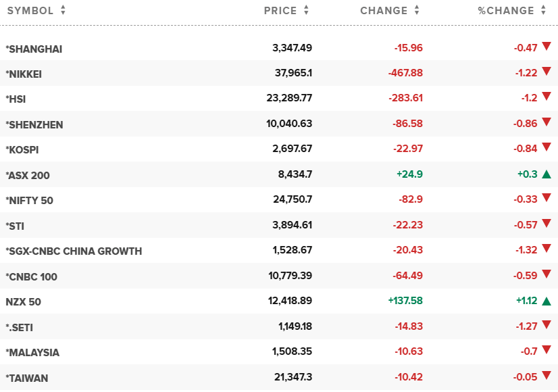Click the NIKKEI change value -467.88
Viewport: 558px width, 392px height.
click(x=405, y=74)
